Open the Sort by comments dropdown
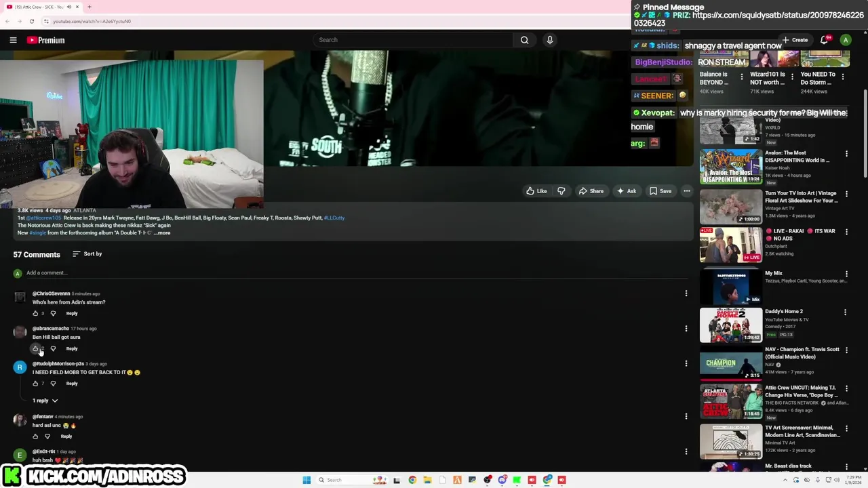Viewport: 868px width, 488px height. pos(87,254)
